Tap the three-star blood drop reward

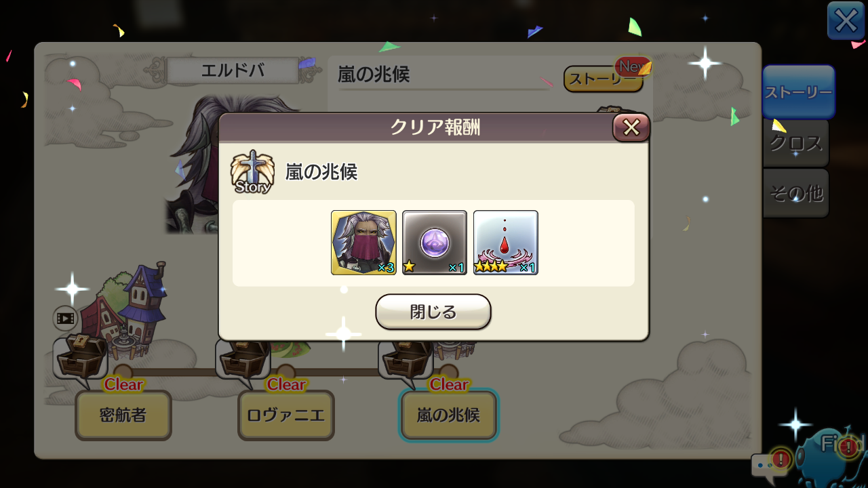tap(506, 243)
